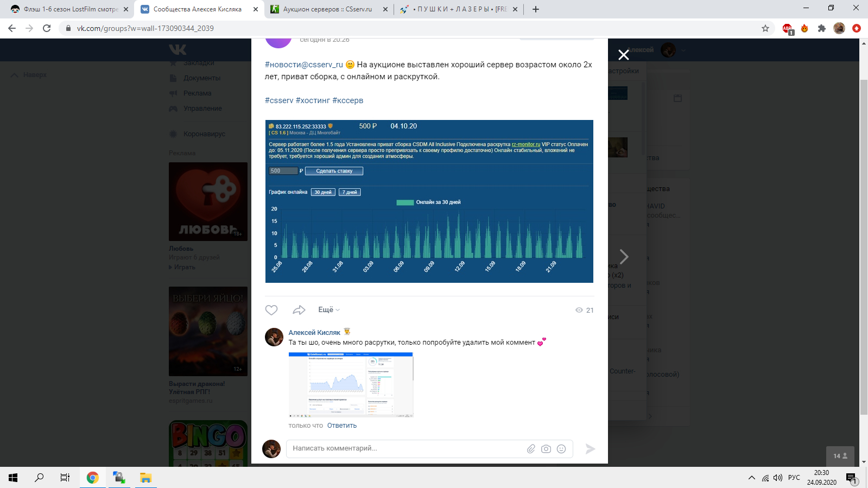Click the page vertical scrollbar
This screenshot has height=488, width=868.
[x=864, y=247]
